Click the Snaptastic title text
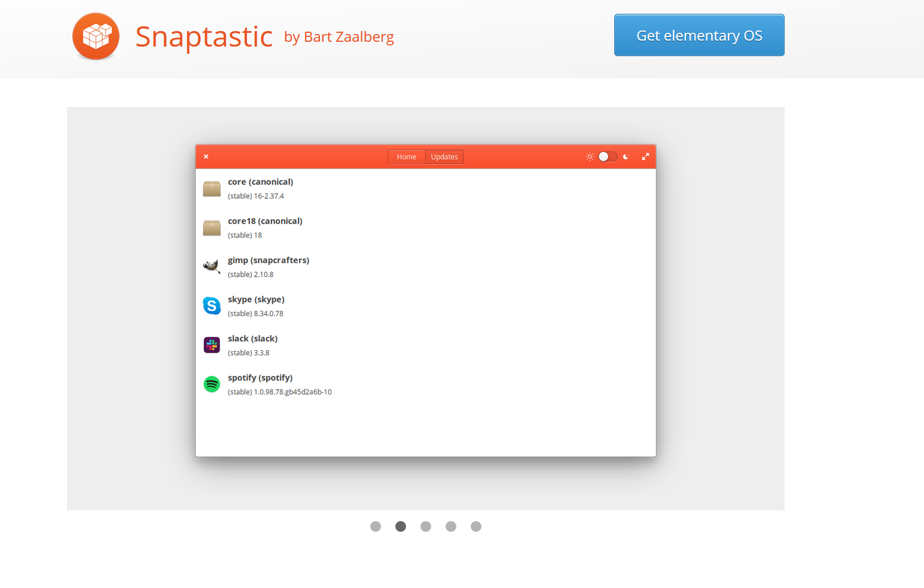The height and width of the screenshot is (588, 924). [204, 36]
